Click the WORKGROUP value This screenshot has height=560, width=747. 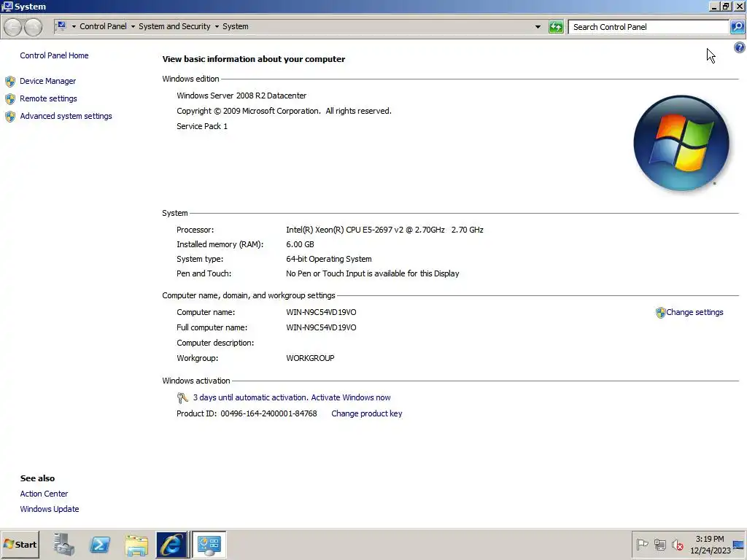(x=310, y=358)
